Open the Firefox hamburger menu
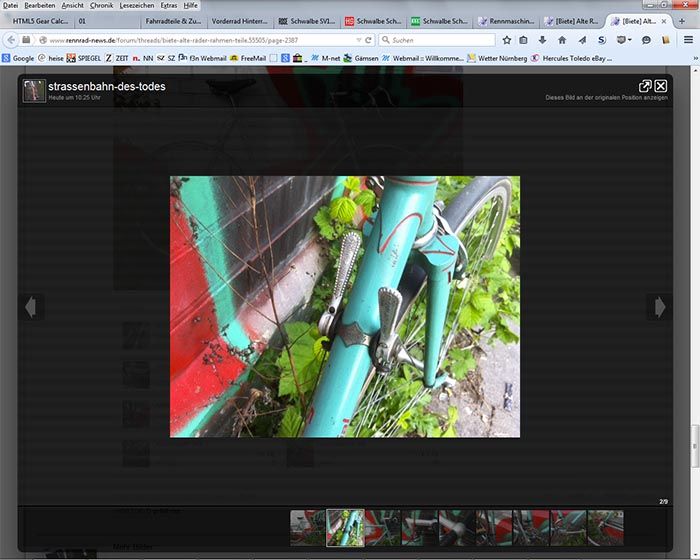Image resolution: width=700 pixels, height=560 pixels. coord(686,40)
